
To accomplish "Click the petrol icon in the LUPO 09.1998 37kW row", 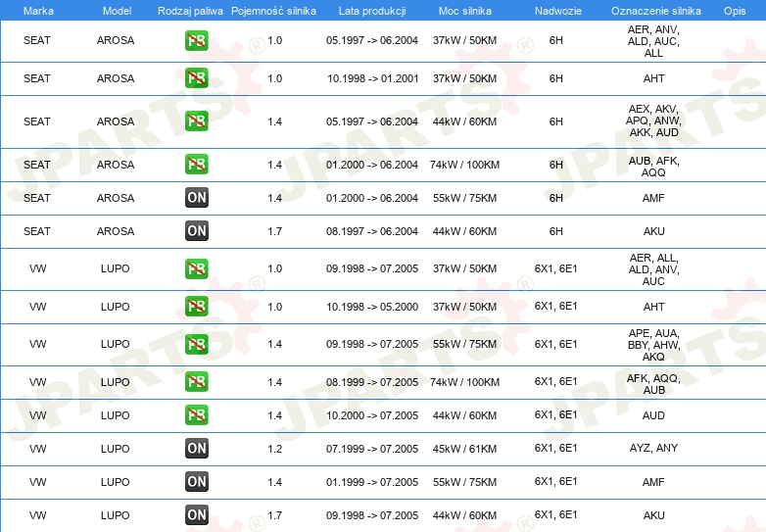I will 196,268.
